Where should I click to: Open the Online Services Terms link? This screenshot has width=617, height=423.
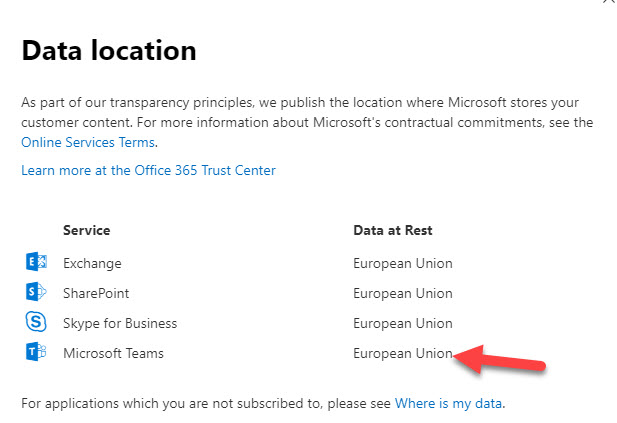pos(88,142)
